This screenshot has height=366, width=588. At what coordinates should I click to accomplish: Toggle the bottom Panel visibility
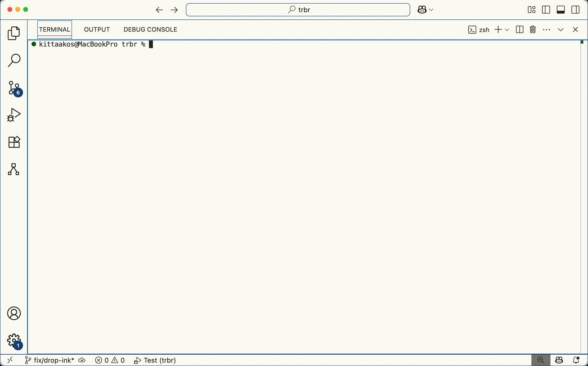[x=560, y=10]
